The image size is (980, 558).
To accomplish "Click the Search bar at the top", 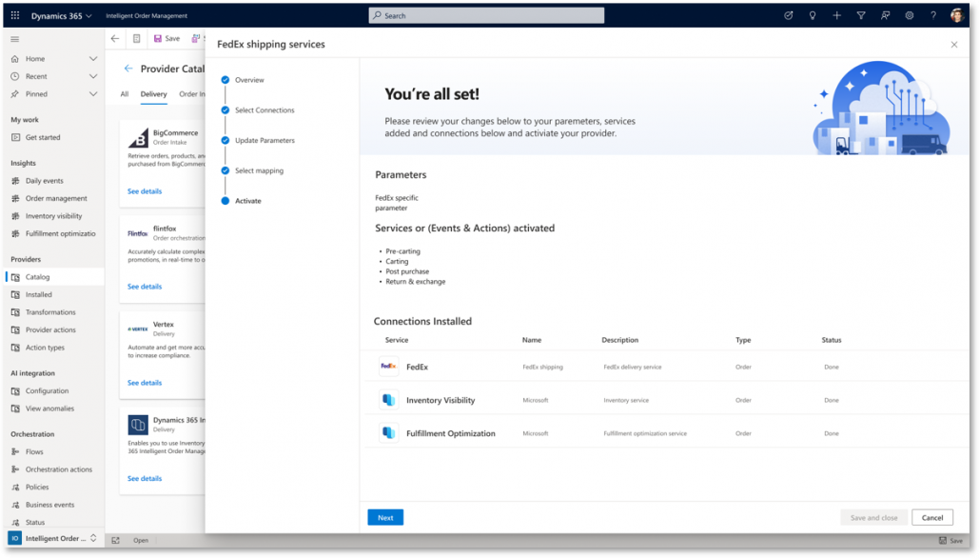I will [x=485, y=15].
